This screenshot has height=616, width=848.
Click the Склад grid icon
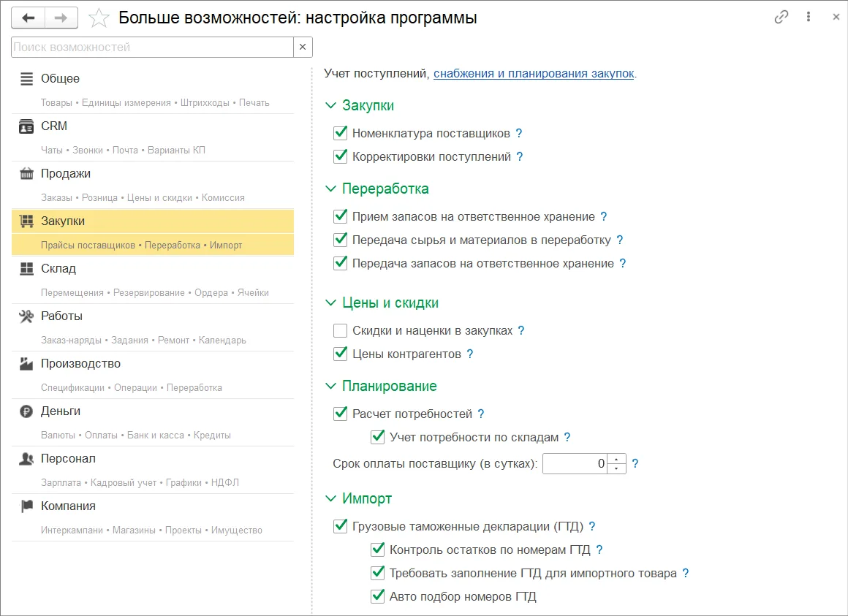26,269
